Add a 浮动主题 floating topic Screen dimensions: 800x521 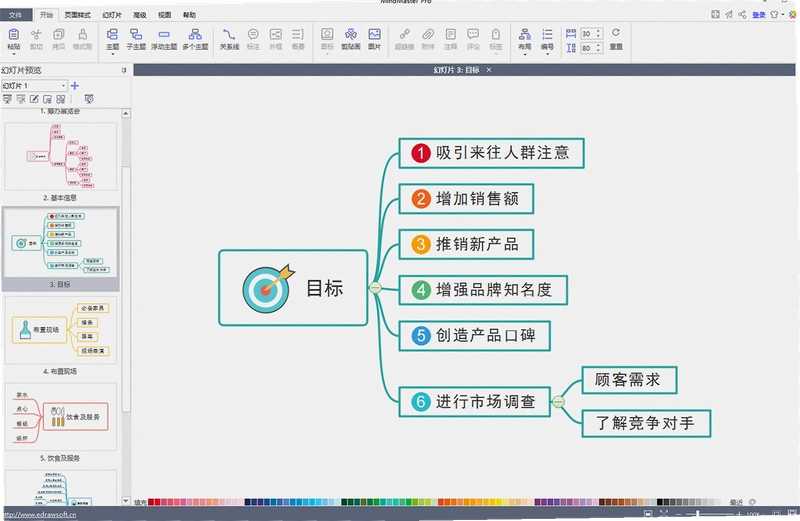[164, 39]
